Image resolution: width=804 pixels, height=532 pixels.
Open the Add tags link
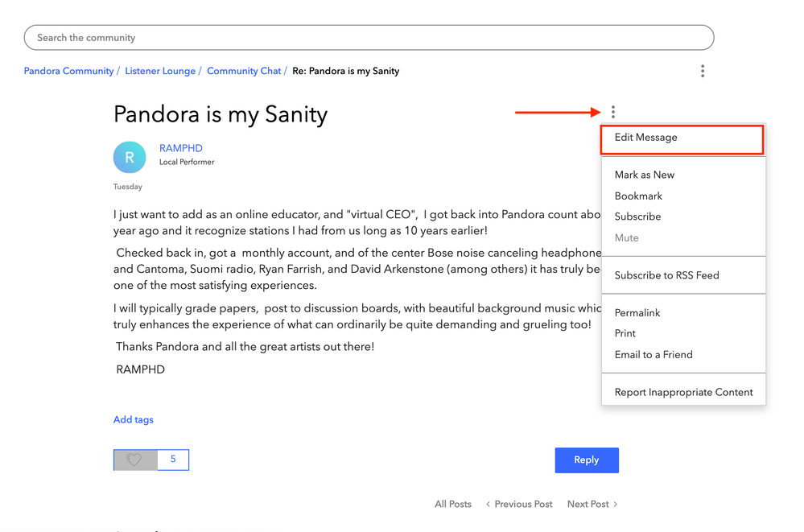(134, 419)
